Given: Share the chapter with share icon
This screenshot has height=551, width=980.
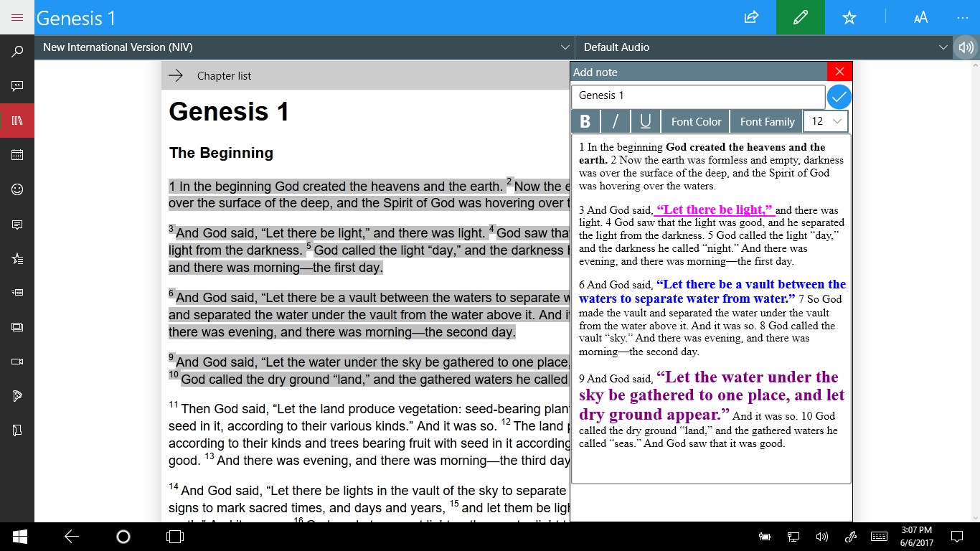Looking at the screenshot, I should click(751, 17).
